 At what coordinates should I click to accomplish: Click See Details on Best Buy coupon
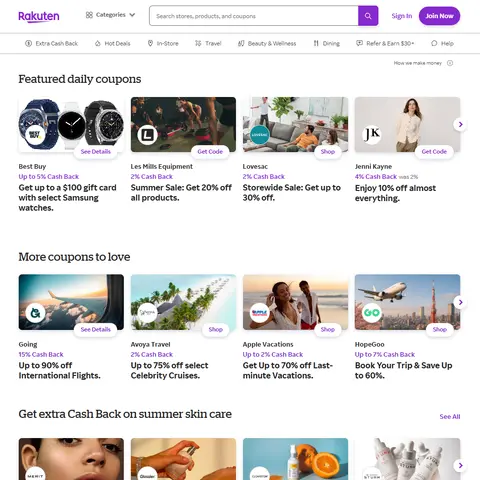click(x=96, y=152)
